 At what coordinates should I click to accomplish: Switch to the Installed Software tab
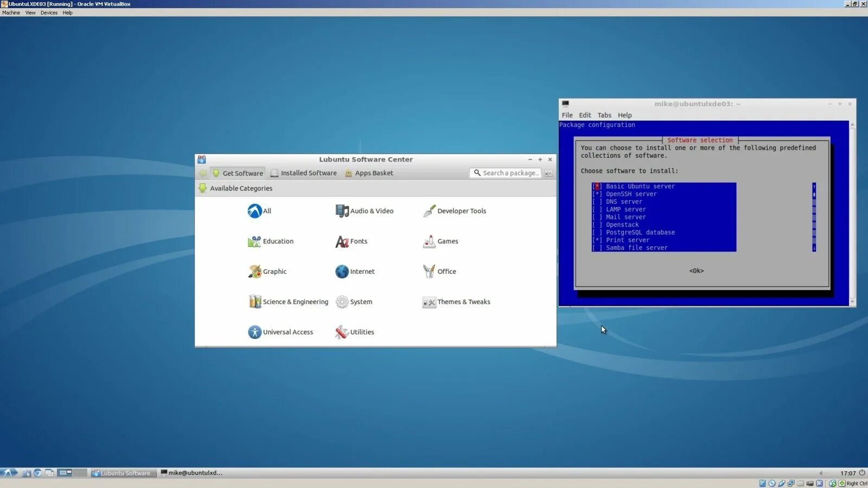click(303, 173)
